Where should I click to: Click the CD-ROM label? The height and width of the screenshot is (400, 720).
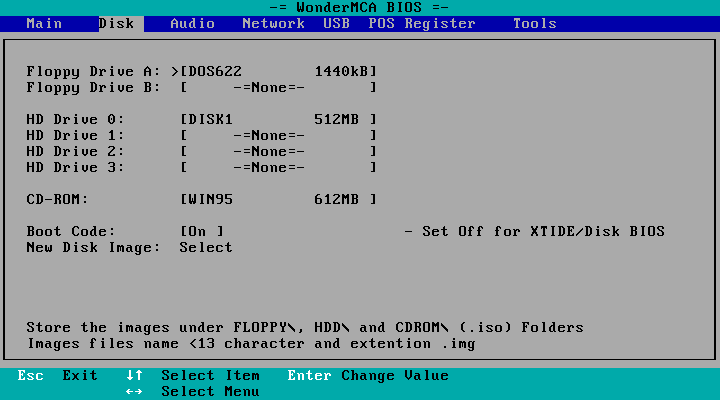57,199
